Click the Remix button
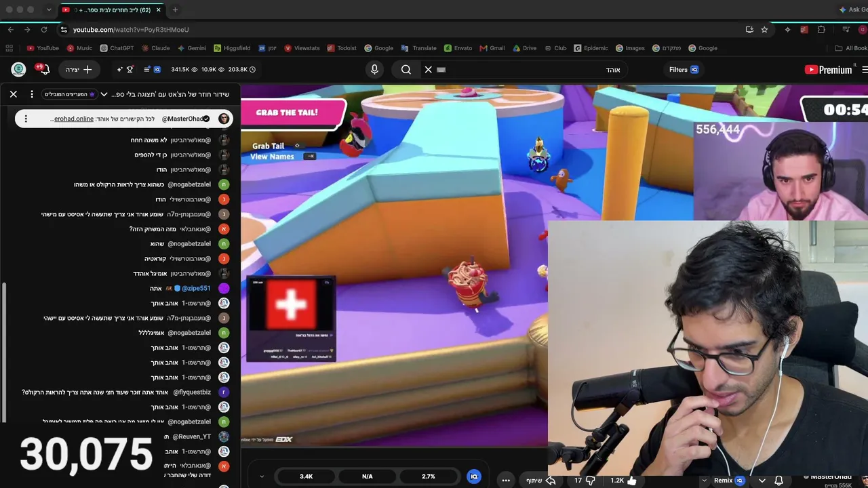This screenshot has height=488, width=868. click(x=728, y=481)
